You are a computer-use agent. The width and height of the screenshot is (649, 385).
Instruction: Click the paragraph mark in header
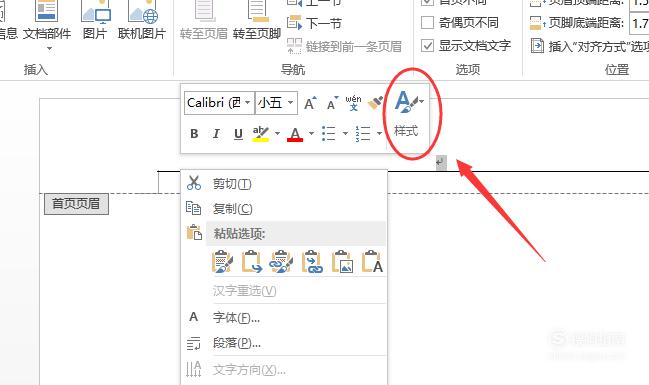coord(441,162)
